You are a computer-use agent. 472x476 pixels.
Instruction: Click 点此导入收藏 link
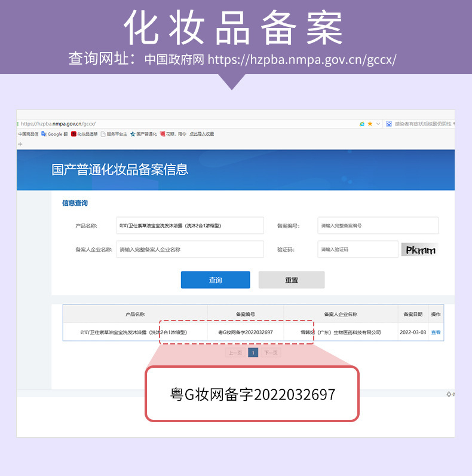202,134
